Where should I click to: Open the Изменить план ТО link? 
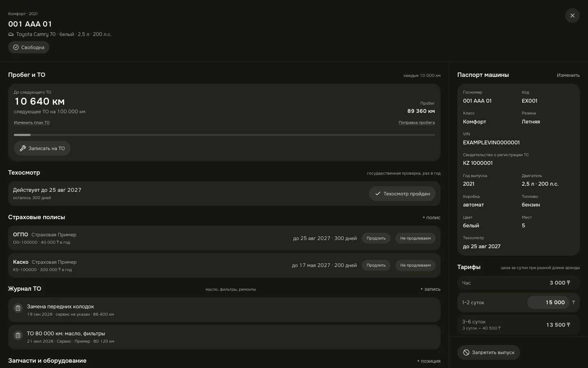[x=32, y=123]
